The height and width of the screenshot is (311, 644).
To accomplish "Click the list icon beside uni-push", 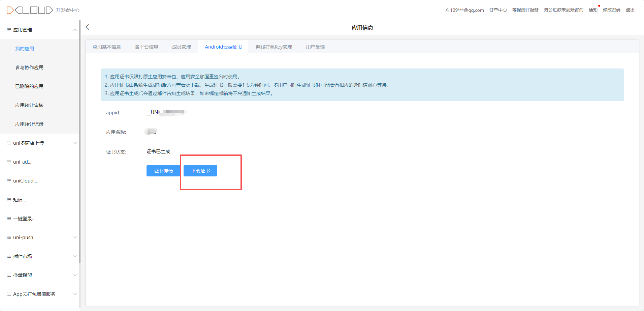I will [x=9, y=237].
